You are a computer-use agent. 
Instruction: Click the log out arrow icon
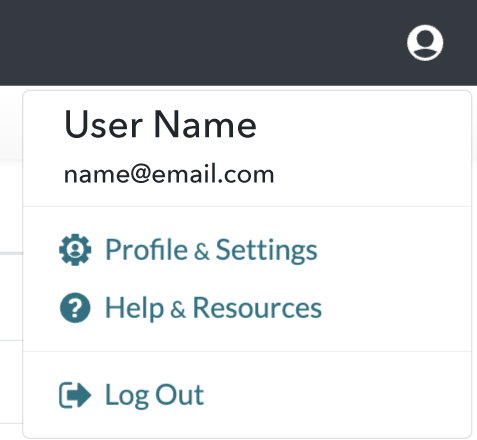75,395
